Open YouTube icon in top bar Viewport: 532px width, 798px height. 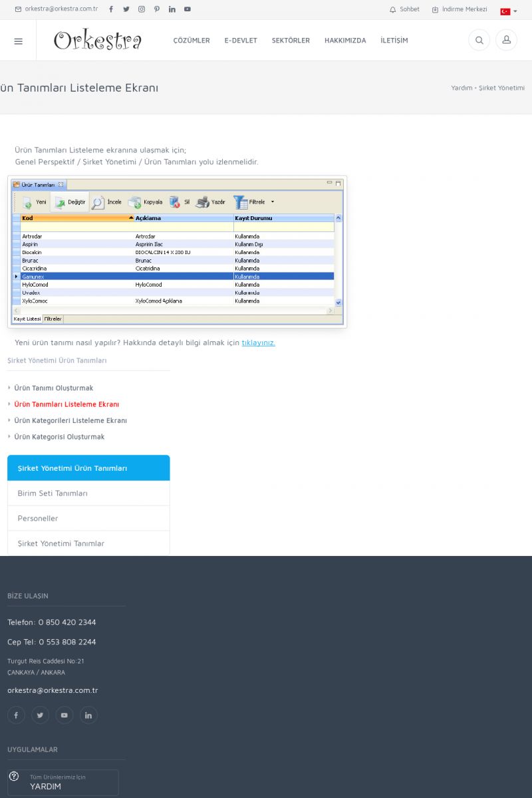tap(188, 9)
